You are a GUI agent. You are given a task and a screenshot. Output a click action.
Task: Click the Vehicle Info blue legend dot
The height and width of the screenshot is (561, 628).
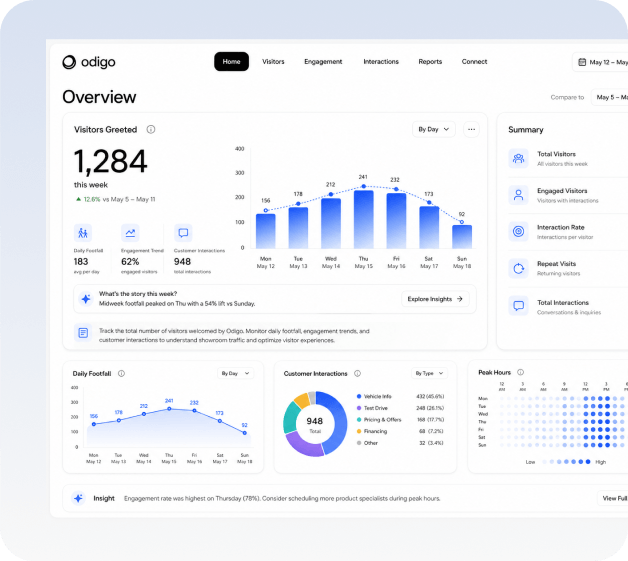(x=359, y=396)
